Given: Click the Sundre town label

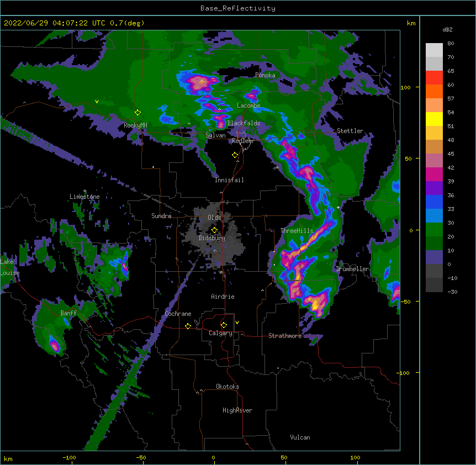Looking at the screenshot, I should pos(161,216).
